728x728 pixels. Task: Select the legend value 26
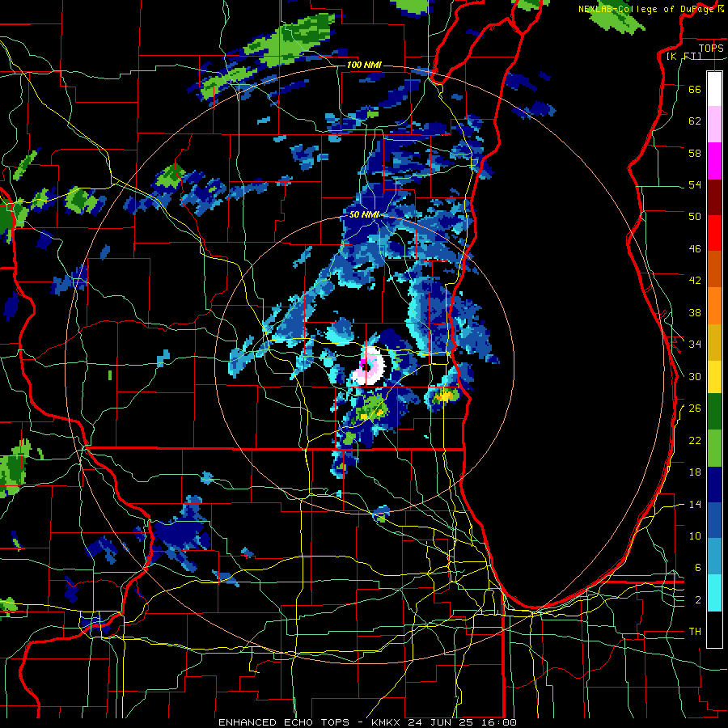pos(695,408)
